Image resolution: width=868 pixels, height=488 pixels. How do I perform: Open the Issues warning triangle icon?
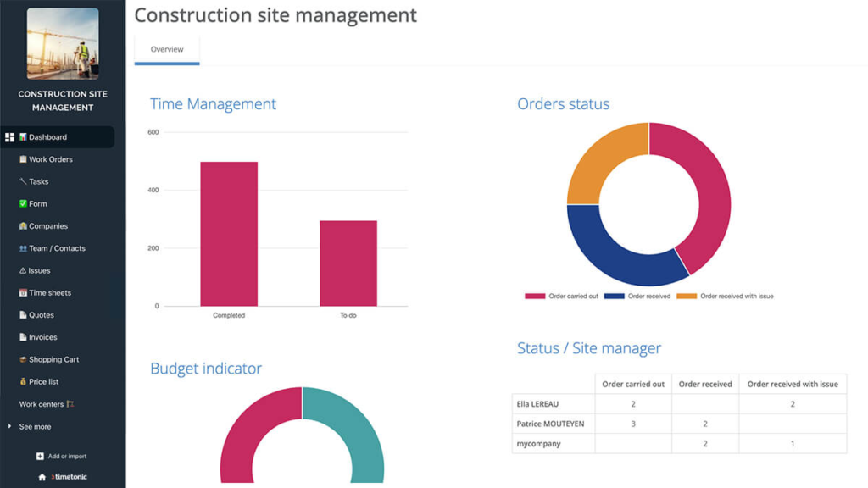pyautogui.click(x=23, y=270)
